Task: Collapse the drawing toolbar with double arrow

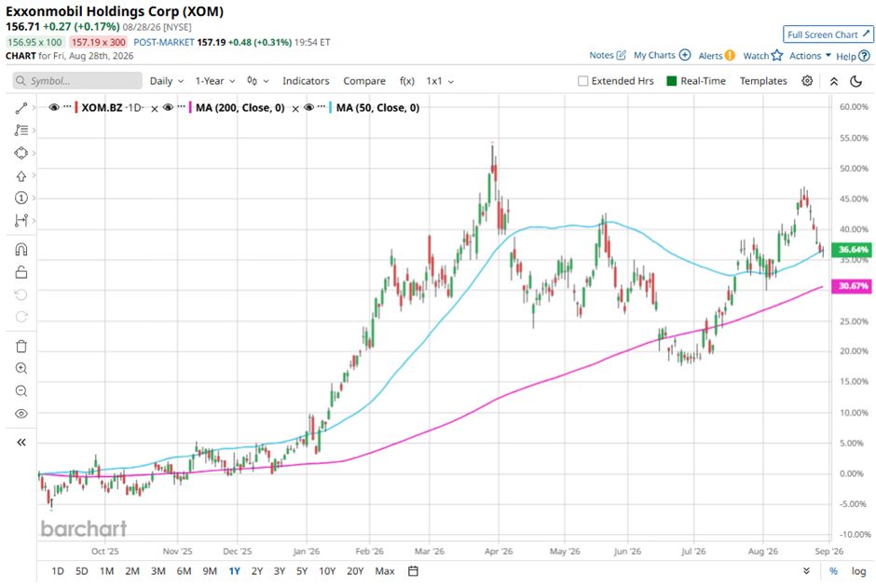Action: point(21,443)
